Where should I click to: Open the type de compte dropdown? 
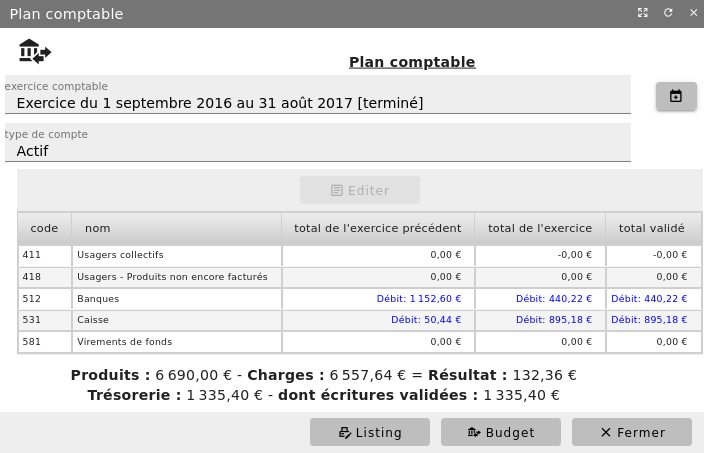tap(318, 151)
